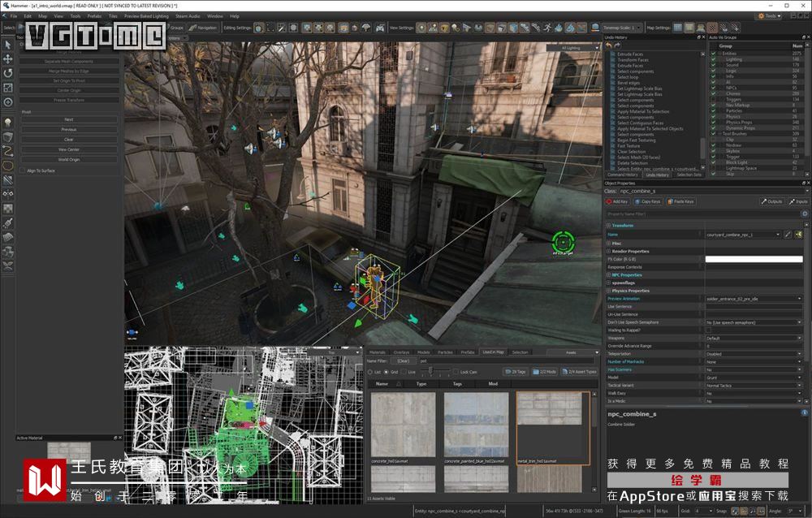812x518 pixels.
Task: Open the Edit menu
Action: pos(28,16)
